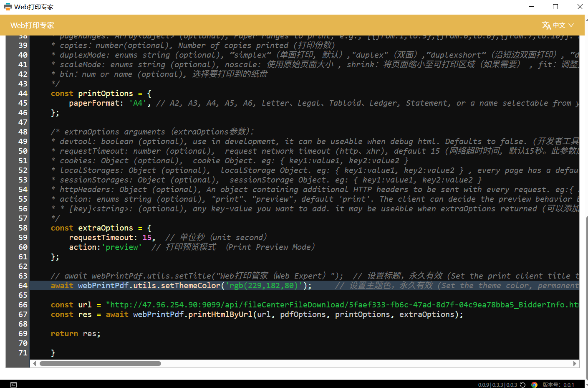
Task: Open the 中文 language dropdown arrow
Action: pyautogui.click(x=571, y=25)
